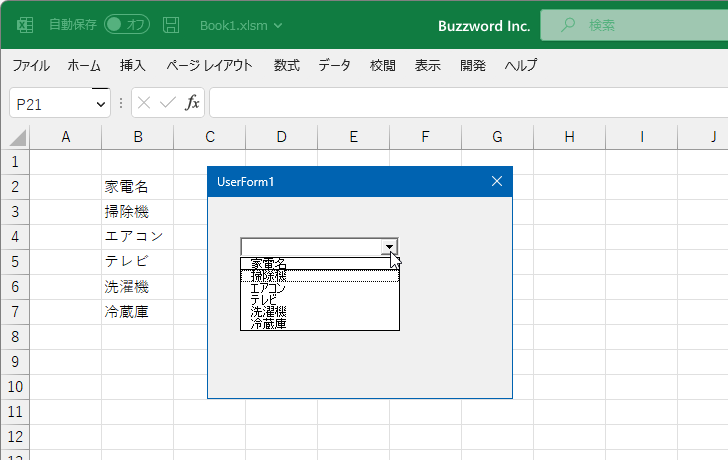This screenshot has height=460, width=728.
Task: Expand the Name Box dropdown arrow
Action: point(100,104)
